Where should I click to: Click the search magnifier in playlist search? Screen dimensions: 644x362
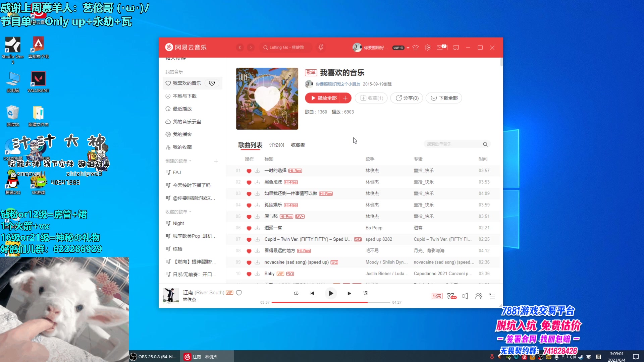(485, 144)
